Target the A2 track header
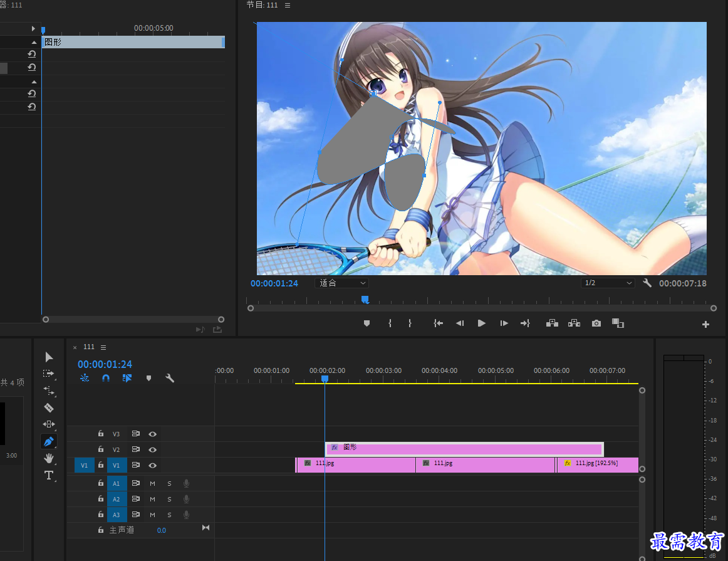Viewport: 728px width, 561px height. (117, 499)
